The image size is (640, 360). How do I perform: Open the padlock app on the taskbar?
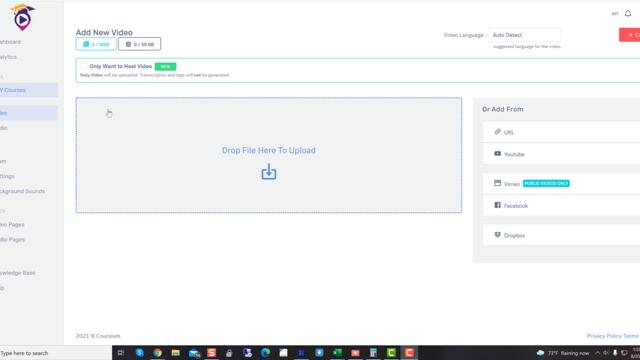tap(229, 353)
